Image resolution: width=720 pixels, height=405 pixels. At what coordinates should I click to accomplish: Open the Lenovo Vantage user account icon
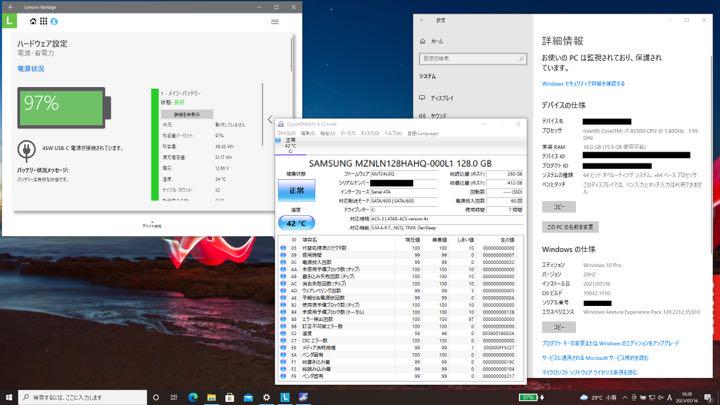tap(54, 21)
